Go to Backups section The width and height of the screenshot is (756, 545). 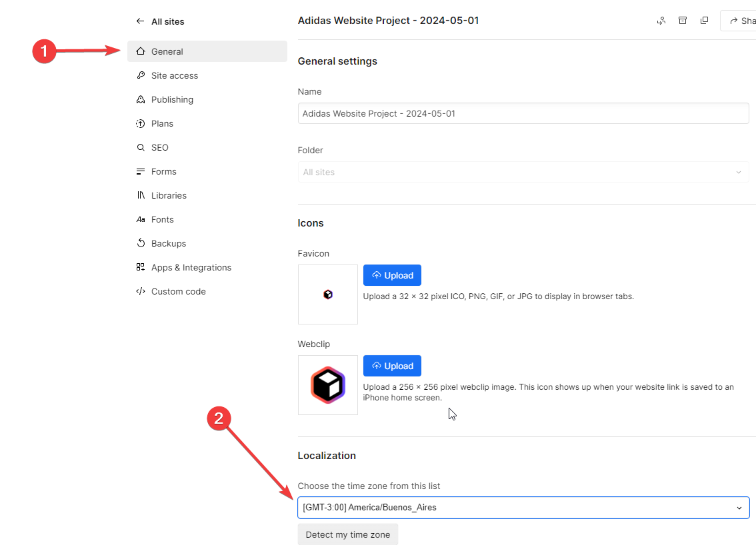pyautogui.click(x=207, y=243)
